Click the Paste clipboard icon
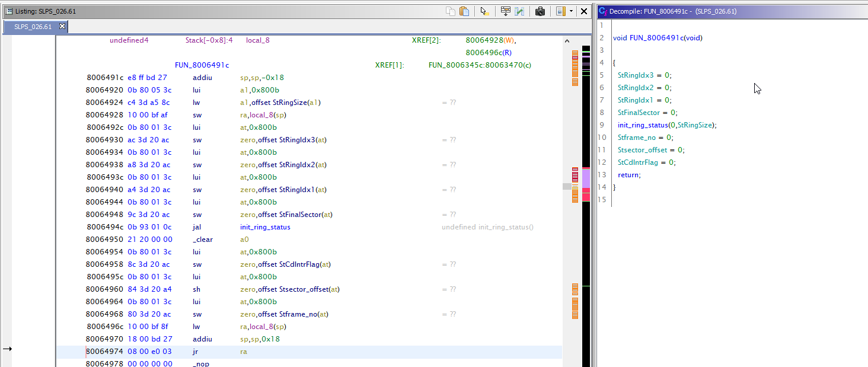This screenshot has height=367, width=868. [464, 11]
